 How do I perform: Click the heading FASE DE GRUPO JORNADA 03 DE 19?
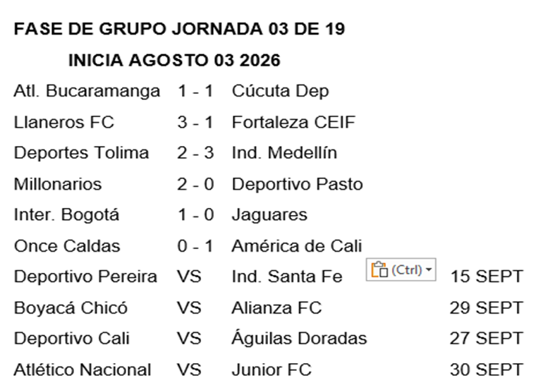(179, 29)
